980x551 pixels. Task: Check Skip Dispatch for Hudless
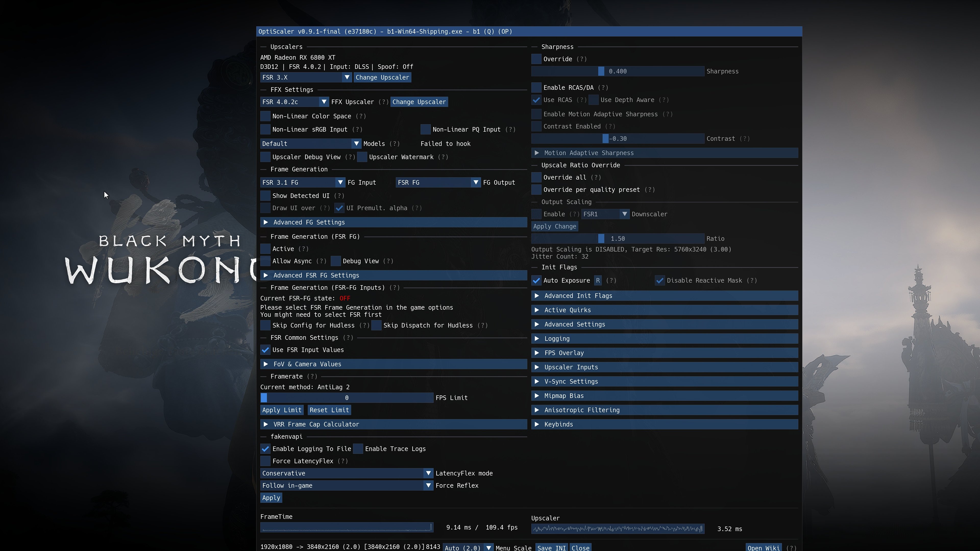377,325
